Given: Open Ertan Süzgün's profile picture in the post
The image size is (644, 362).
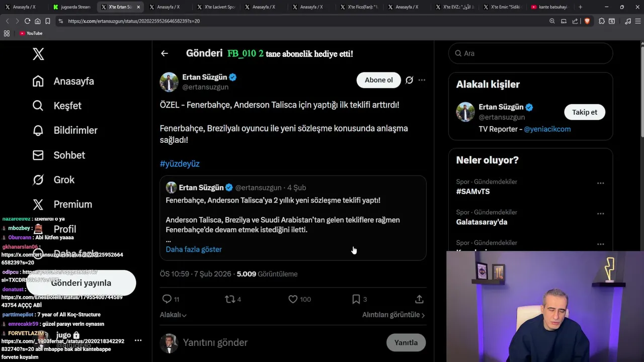Looking at the screenshot, I should (x=169, y=82).
